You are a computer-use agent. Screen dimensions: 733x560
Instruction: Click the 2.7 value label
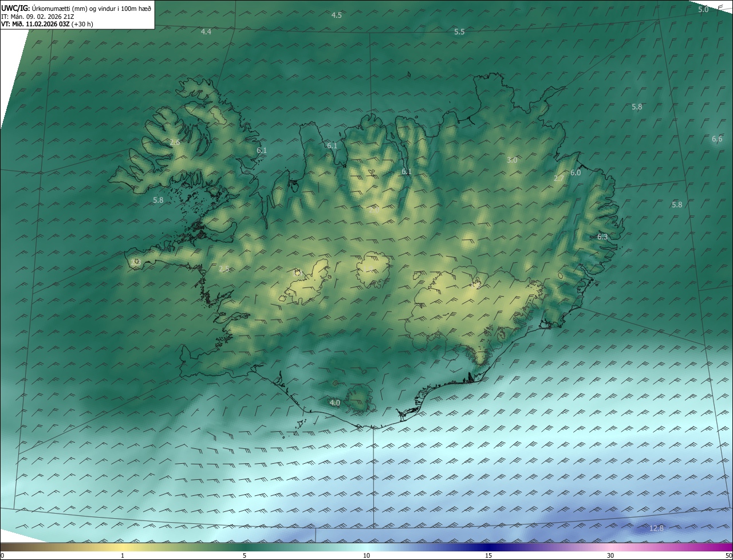[559, 179]
